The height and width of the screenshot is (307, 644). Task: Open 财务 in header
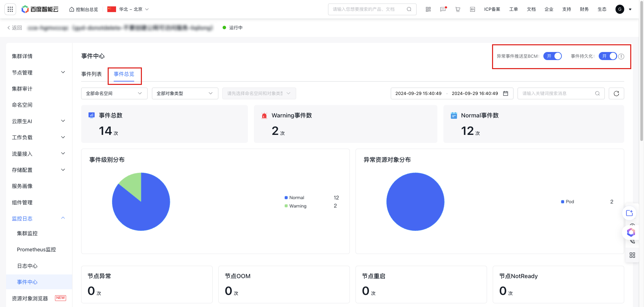584,9
